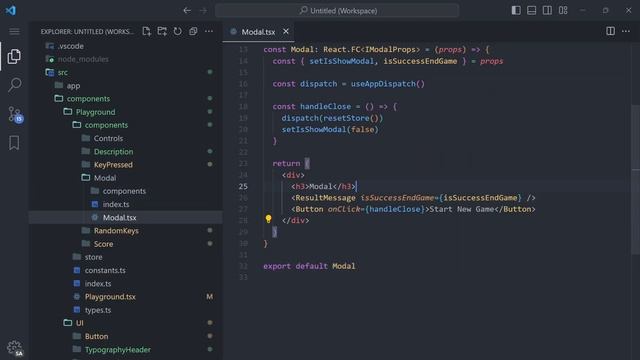Open the hamburger application menu
Image resolution: width=640 pixels, height=360 pixels.
pos(14,31)
